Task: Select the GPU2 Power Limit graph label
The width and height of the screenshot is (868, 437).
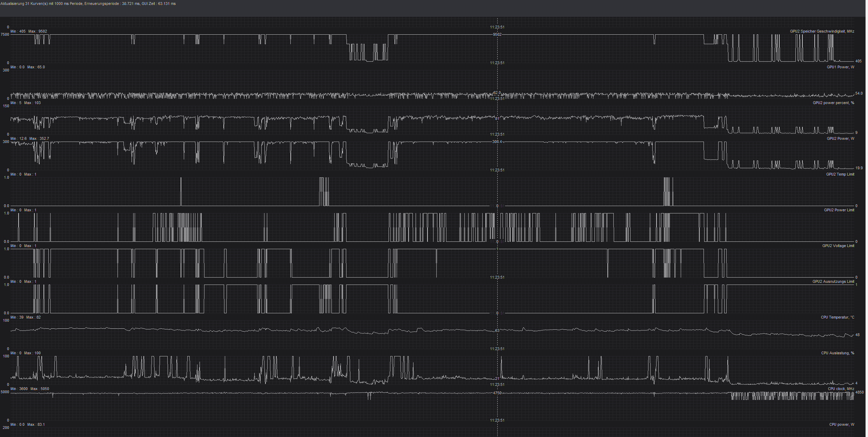Action: tap(839, 210)
